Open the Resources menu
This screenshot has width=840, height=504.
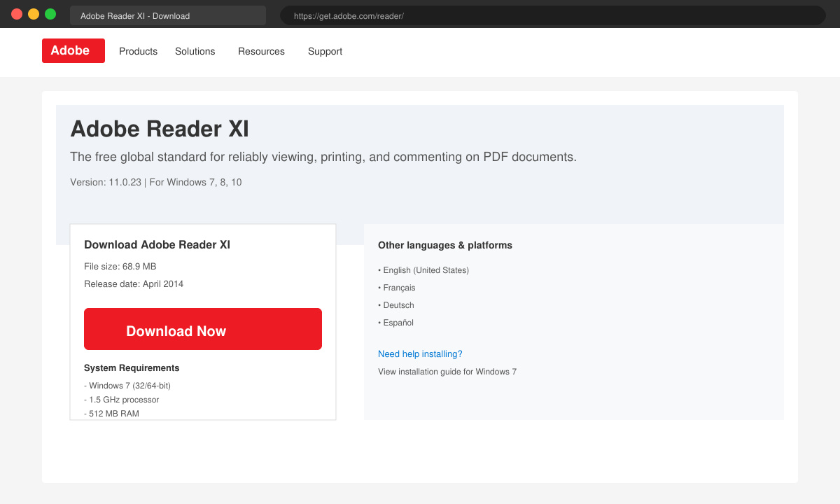261,51
